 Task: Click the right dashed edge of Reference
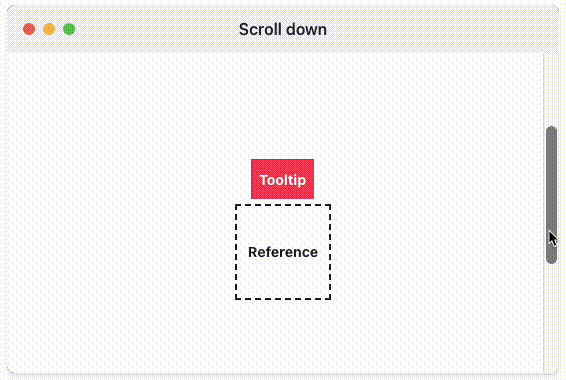pyautogui.click(x=330, y=252)
